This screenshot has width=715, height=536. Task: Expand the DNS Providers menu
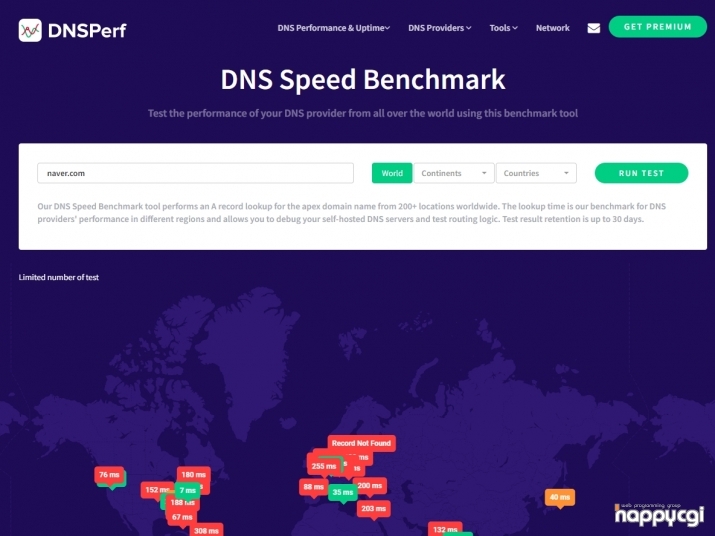point(440,28)
